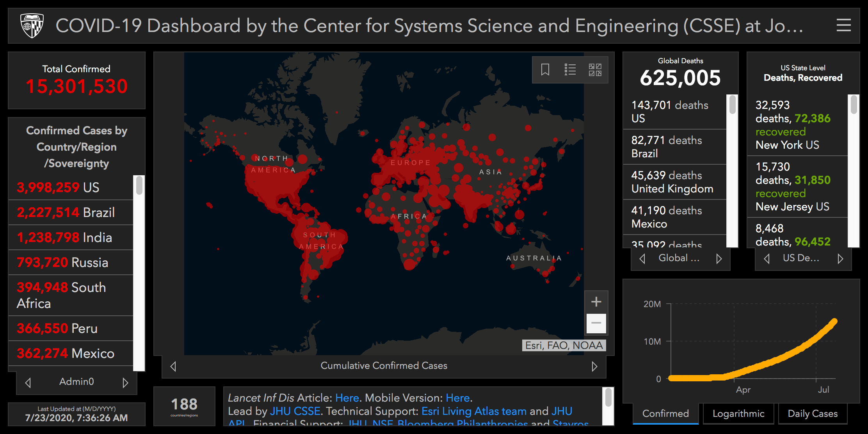Open the map bookmarks icon
This screenshot has height=434, width=868.
pyautogui.click(x=545, y=70)
